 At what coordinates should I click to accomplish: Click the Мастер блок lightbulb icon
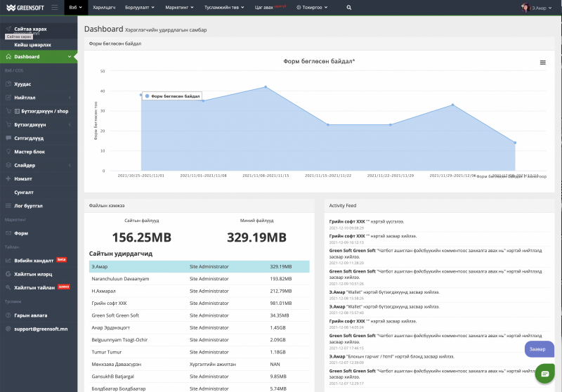tap(8, 152)
